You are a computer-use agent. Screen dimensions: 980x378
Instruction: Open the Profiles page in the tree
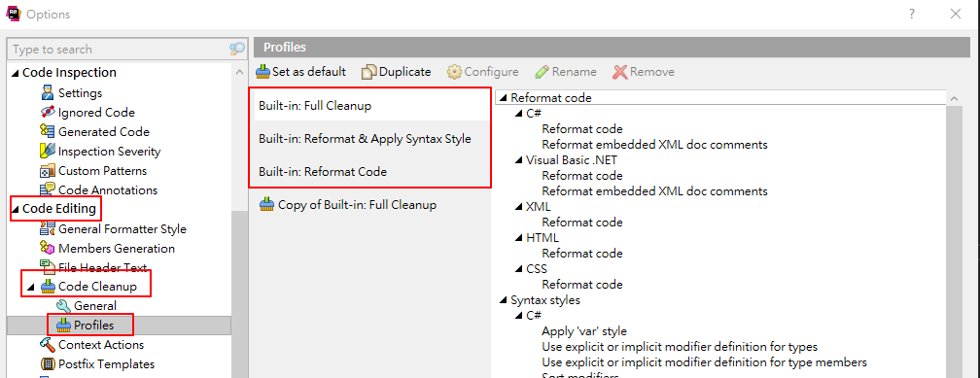(x=93, y=325)
